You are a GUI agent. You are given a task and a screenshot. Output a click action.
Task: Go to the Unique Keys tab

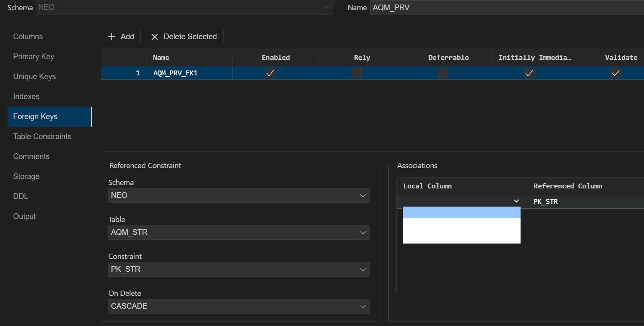(34, 77)
